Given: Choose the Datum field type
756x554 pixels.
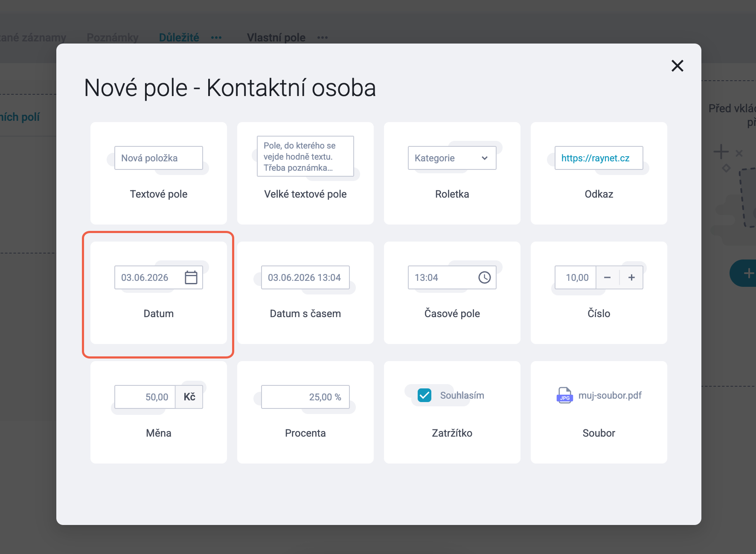Looking at the screenshot, I should point(159,293).
